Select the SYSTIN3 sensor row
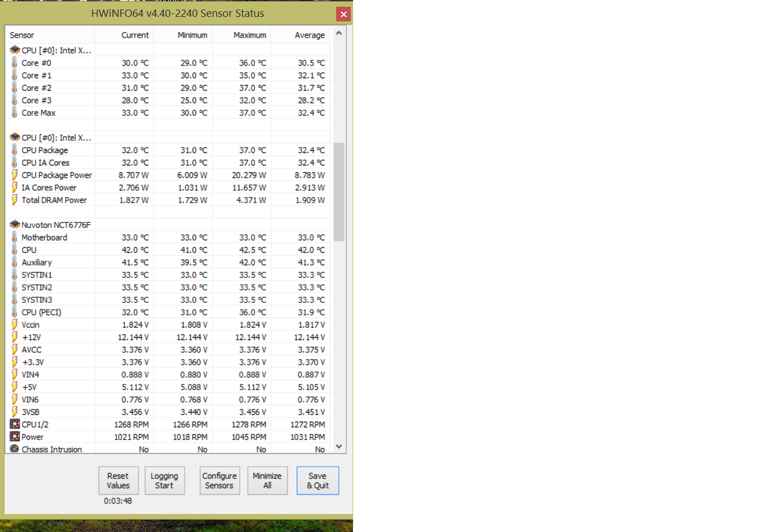The image size is (768, 532). pos(169,299)
